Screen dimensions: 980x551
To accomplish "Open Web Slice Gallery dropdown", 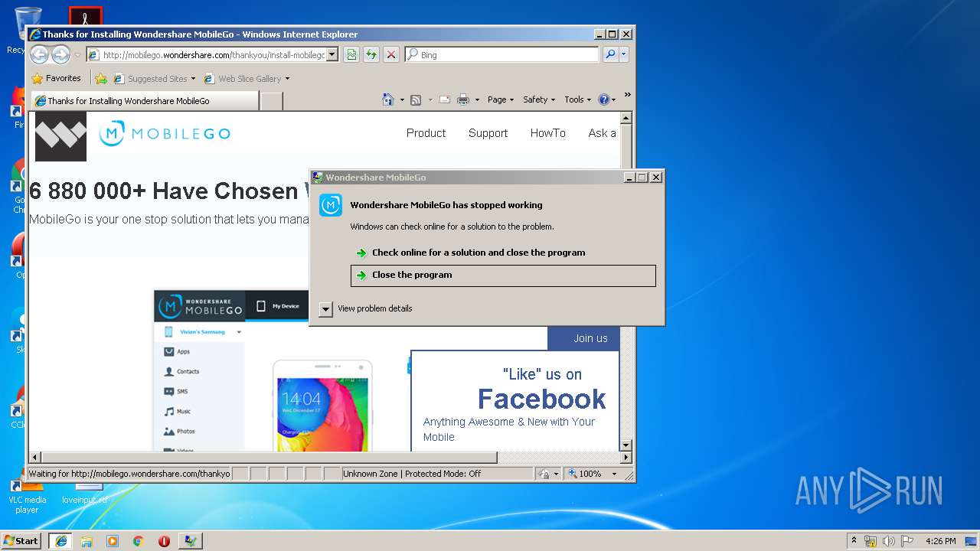I will click(287, 78).
